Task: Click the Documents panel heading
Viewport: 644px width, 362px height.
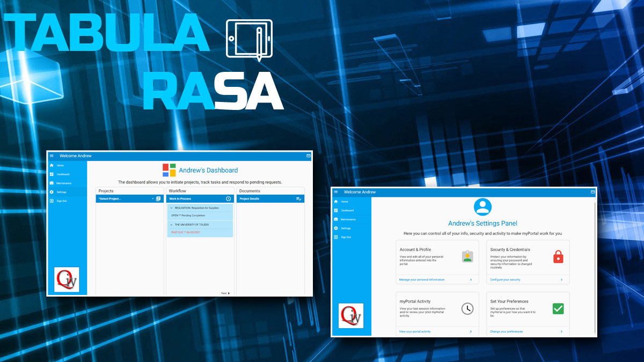Action: [250, 191]
